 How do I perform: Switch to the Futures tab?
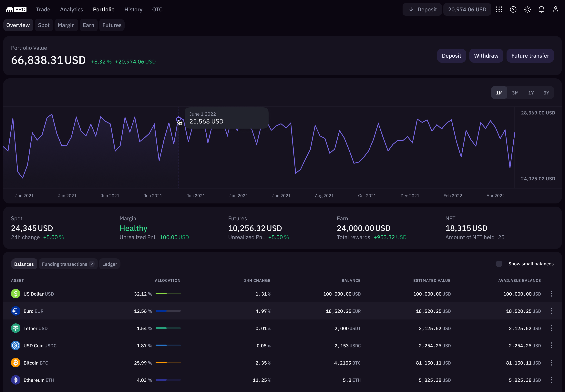point(112,25)
